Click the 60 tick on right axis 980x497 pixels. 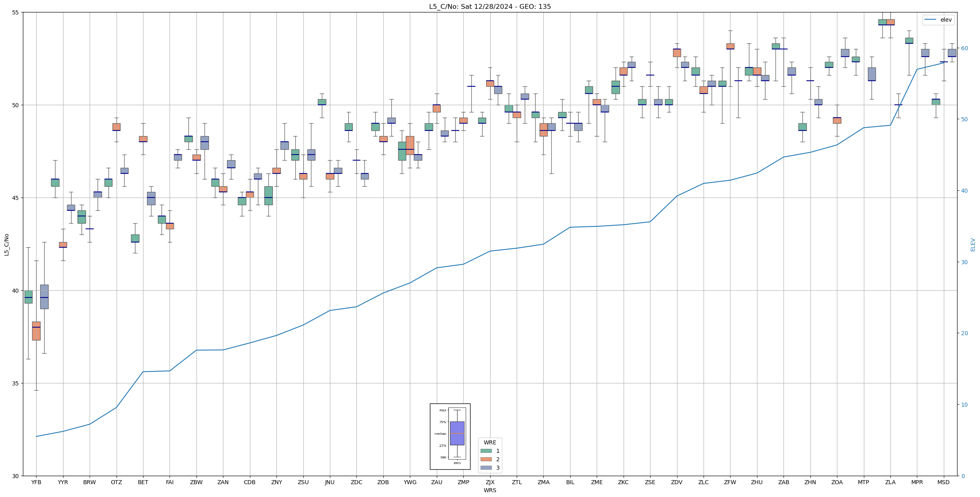(964, 48)
